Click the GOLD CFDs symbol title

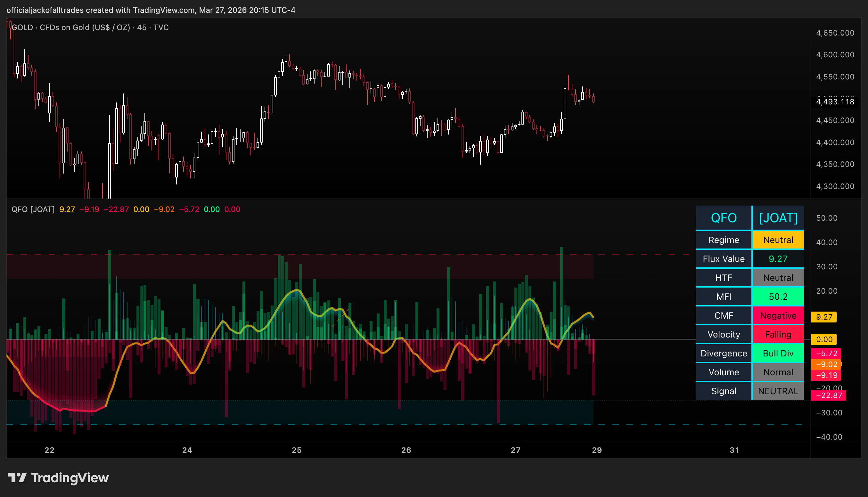90,27
